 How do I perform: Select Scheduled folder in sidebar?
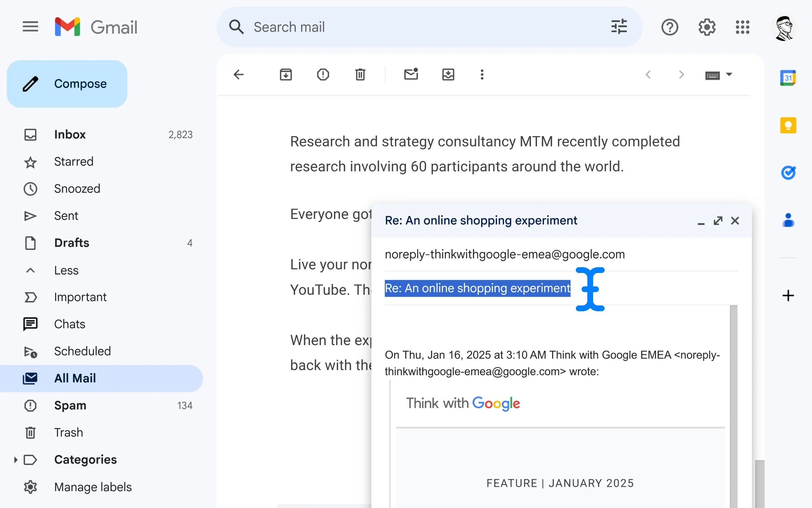click(x=83, y=351)
